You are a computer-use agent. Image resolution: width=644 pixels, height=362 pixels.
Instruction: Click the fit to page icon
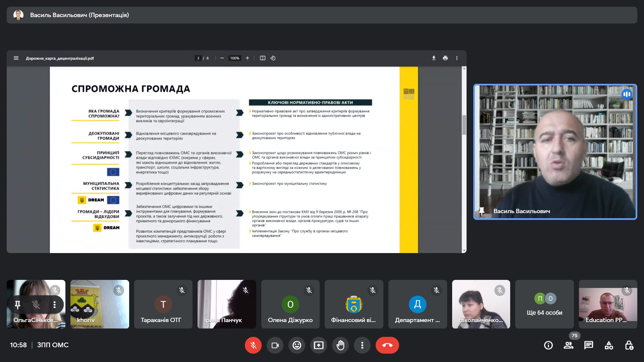[263, 58]
